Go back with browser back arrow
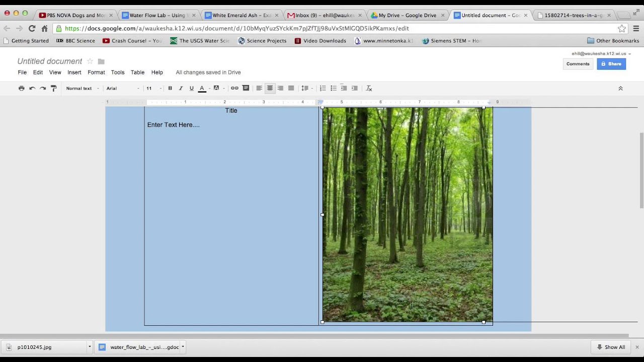644x362 pixels. pos(7,29)
